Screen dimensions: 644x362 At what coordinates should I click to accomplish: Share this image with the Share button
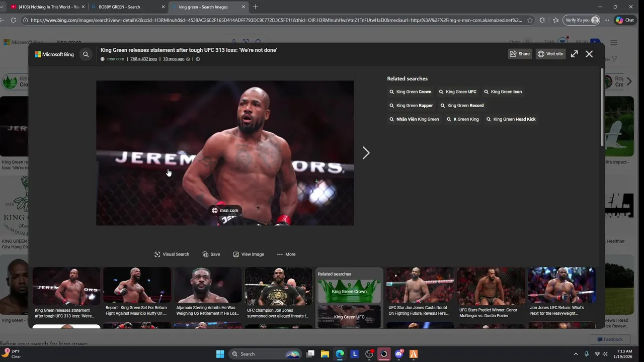(520, 54)
